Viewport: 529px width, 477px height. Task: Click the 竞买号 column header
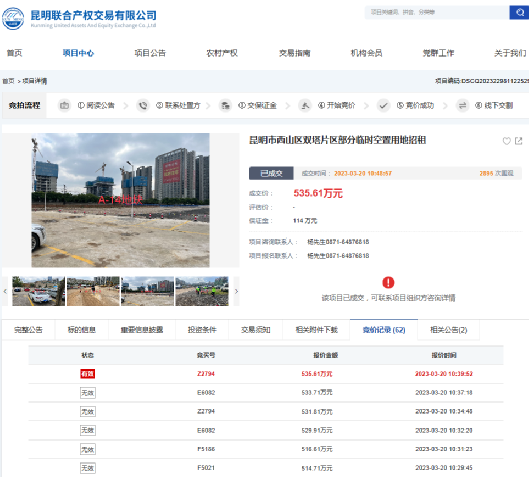click(x=206, y=355)
